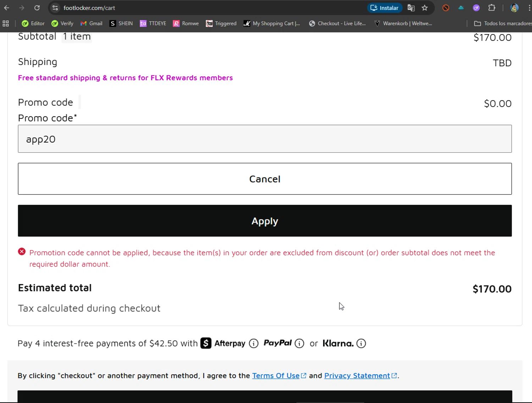Open Todos los marcadores folder
532x403 pixels.
(x=503, y=23)
